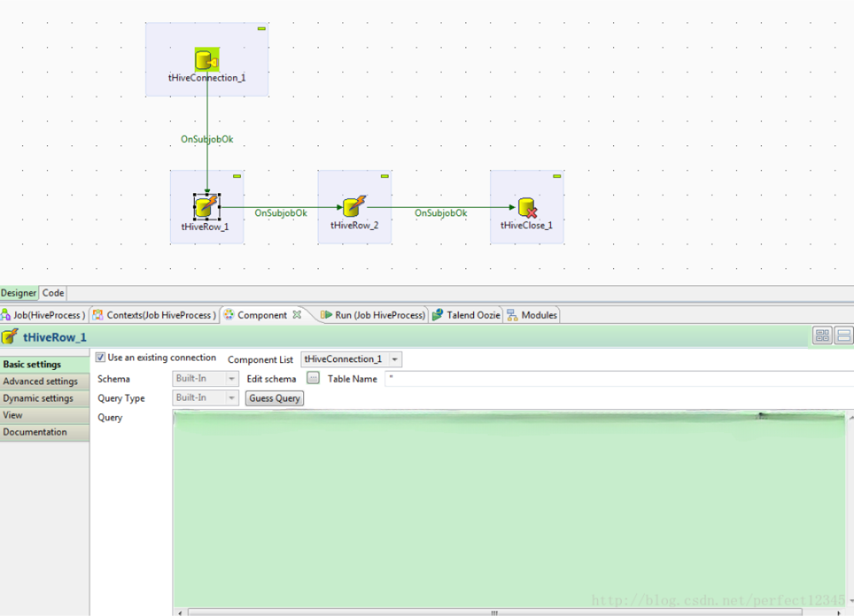Select the tHiveRow_2 component on canvas
854x616 pixels.
[354, 207]
